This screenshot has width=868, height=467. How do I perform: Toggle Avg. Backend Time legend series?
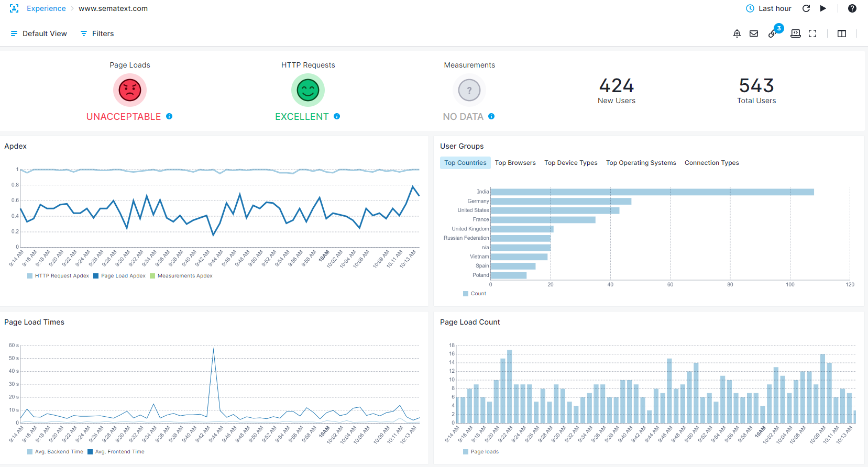(x=55, y=452)
